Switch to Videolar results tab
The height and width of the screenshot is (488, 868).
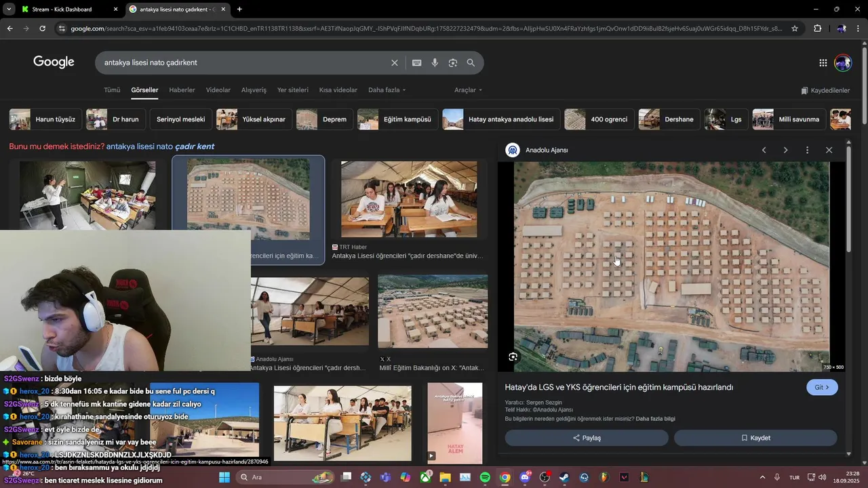point(218,90)
